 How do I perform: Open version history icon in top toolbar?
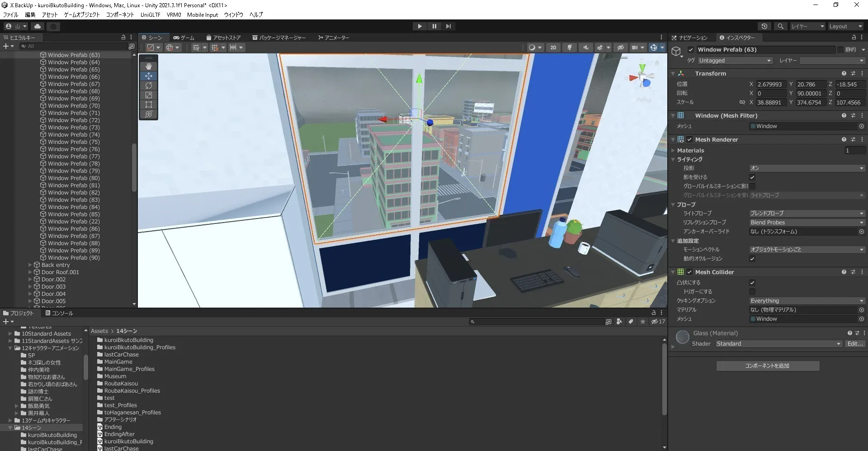(x=764, y=27)
